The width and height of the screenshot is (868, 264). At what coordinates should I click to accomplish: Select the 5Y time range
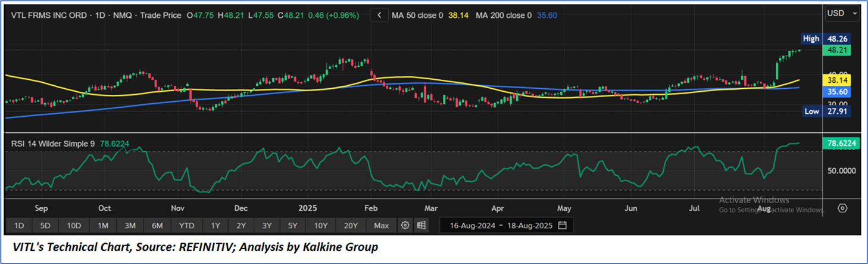(292, 226)
